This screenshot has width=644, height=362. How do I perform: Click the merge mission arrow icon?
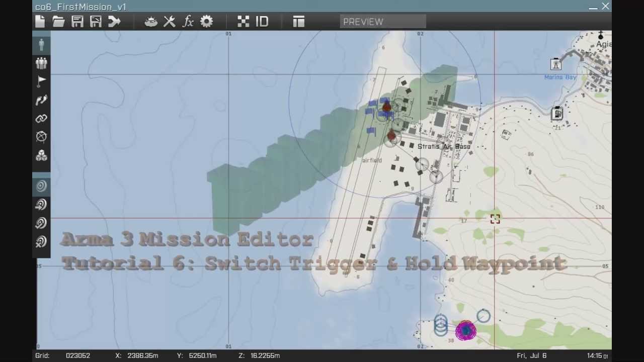pos(114,22)
